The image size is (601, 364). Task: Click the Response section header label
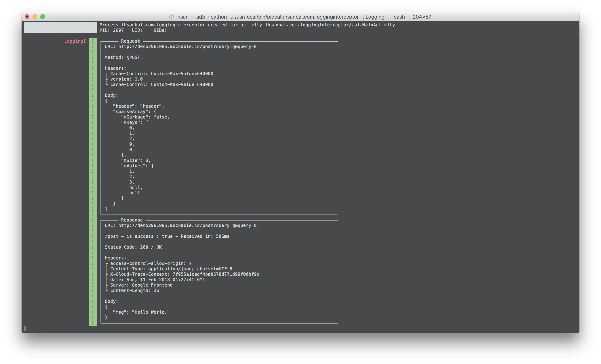pos(132,220)
